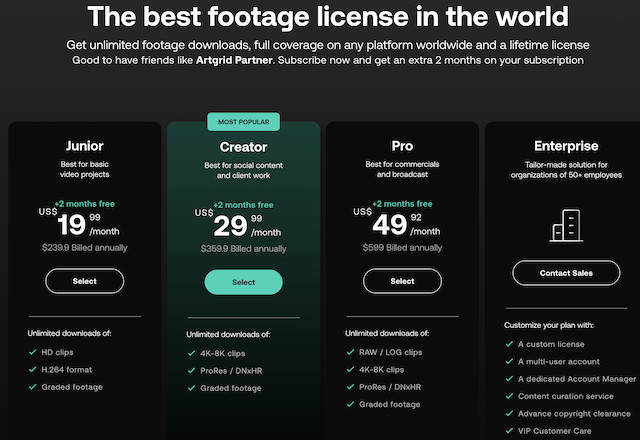Click 'HD clips' feature text
This screenshot has width=640, height=440.
[x=57, y=352]
